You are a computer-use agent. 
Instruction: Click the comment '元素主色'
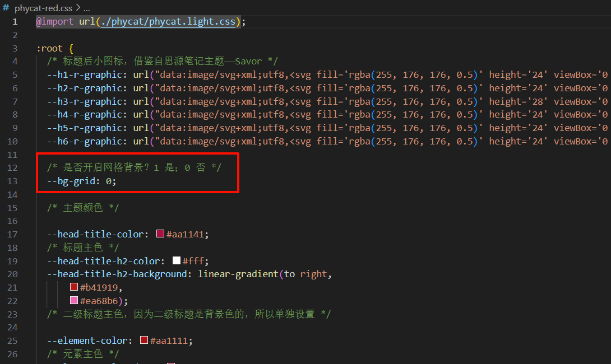coord(82,354)
